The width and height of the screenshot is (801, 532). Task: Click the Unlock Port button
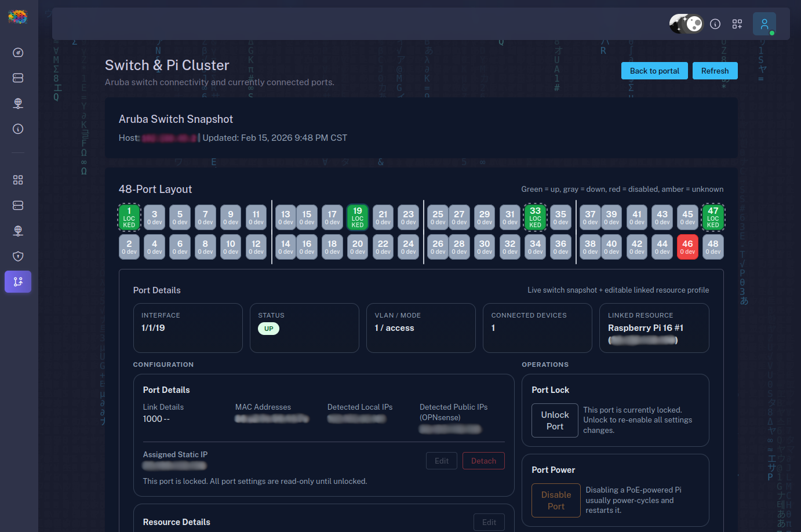pyautogui.click(x=555, y=420)
